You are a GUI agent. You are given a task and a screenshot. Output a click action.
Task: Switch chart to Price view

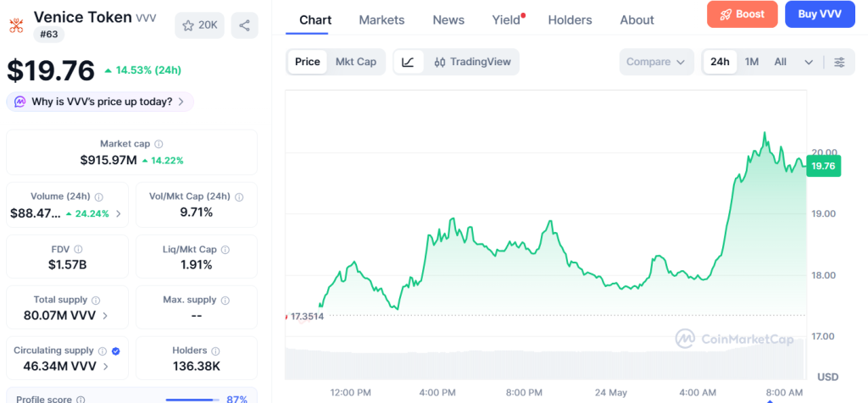(307, 62)
